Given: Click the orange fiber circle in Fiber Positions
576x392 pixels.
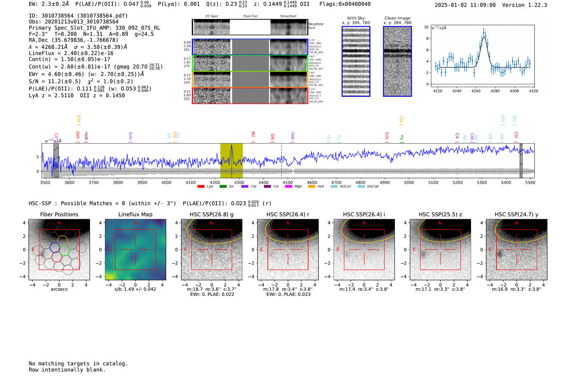Looking at the screenshot, I should click(x=63, y=241).
